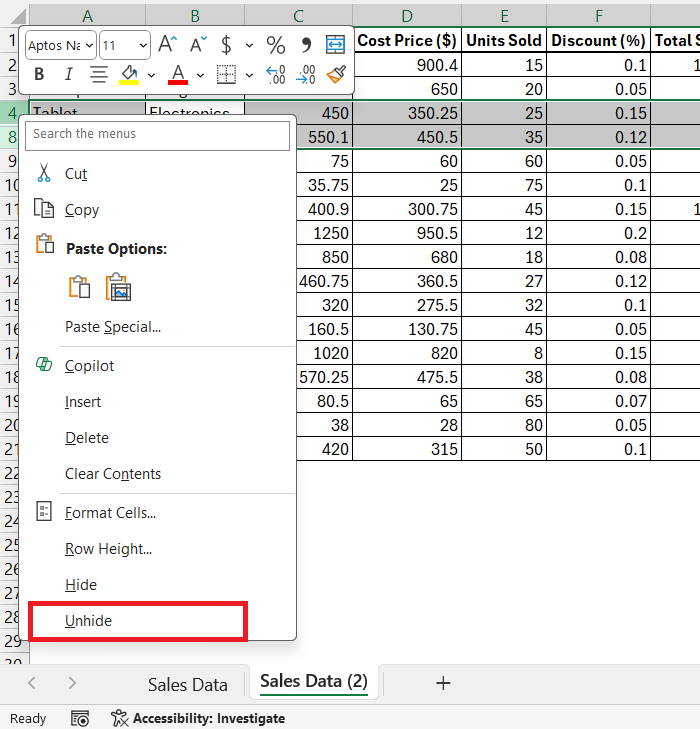Viewport: 700px width, 729px height.
Task: Click the Search the menus field
Action: click(x=158, y=135)
